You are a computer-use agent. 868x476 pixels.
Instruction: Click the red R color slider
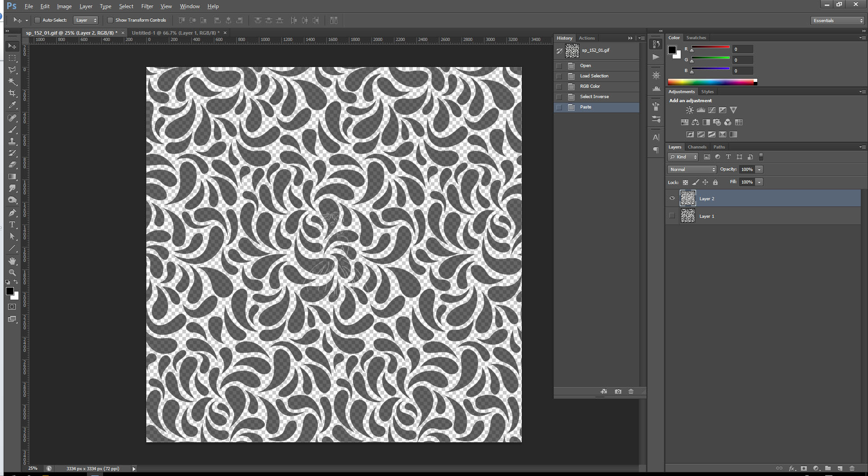click(710, 47)
